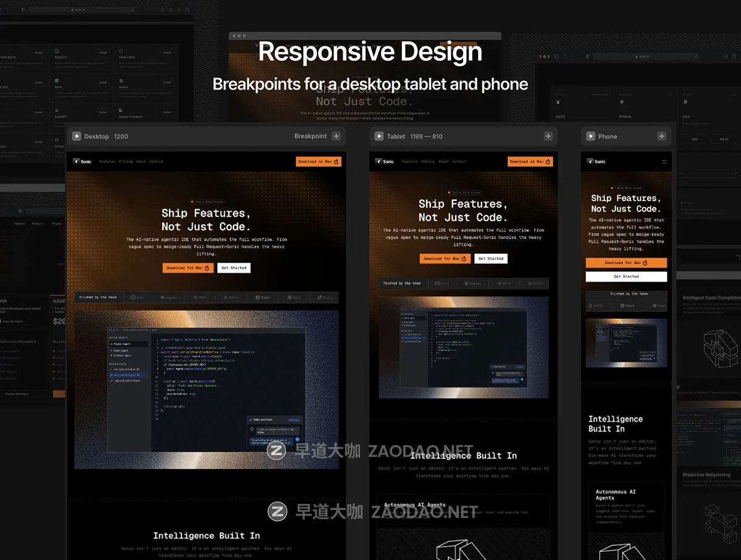Image resolution: width=741 pixels, height=560 pixels.
Task: Click Download on Mac in the Desktop navbar
Action: click(x=319, y=162)
